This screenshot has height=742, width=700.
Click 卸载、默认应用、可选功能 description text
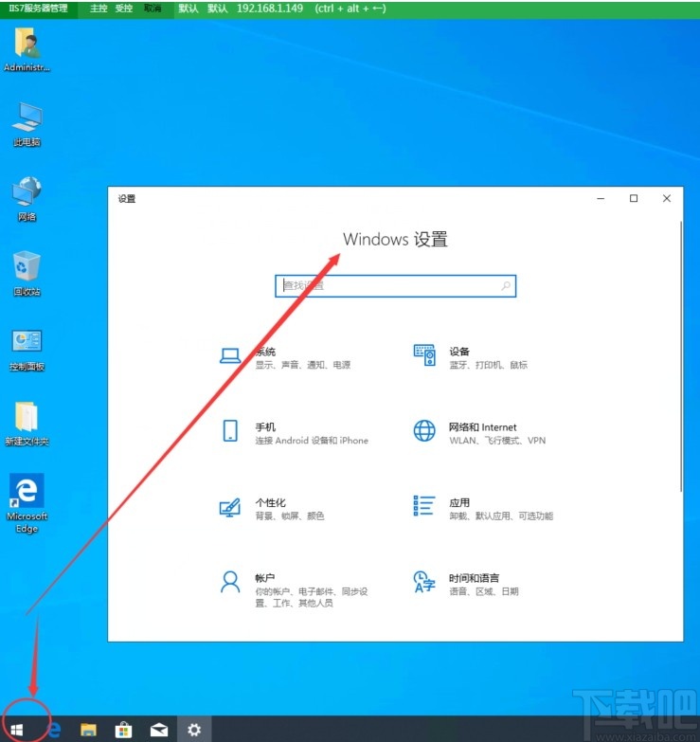click(x=501, y=516)
